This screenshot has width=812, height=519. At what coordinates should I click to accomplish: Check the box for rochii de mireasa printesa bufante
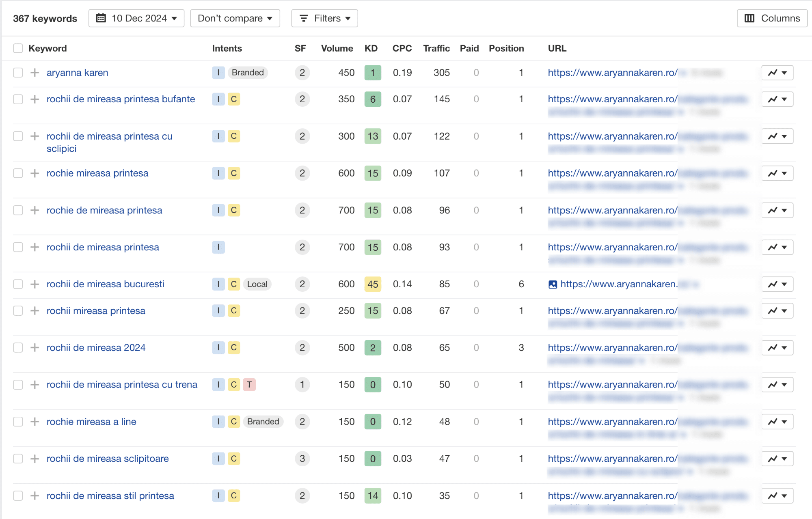pyautogui.click(x=18, y=99)
